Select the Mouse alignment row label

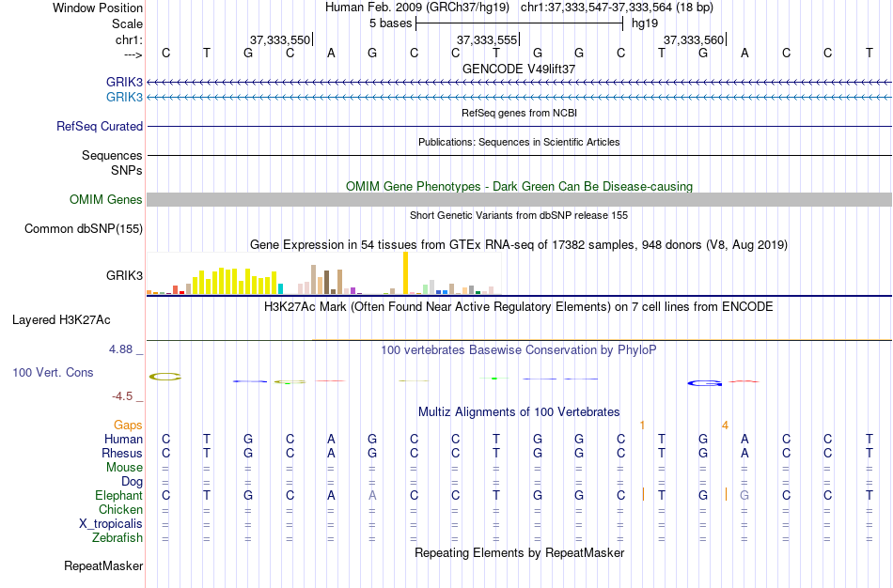click(x=124, y=468)
